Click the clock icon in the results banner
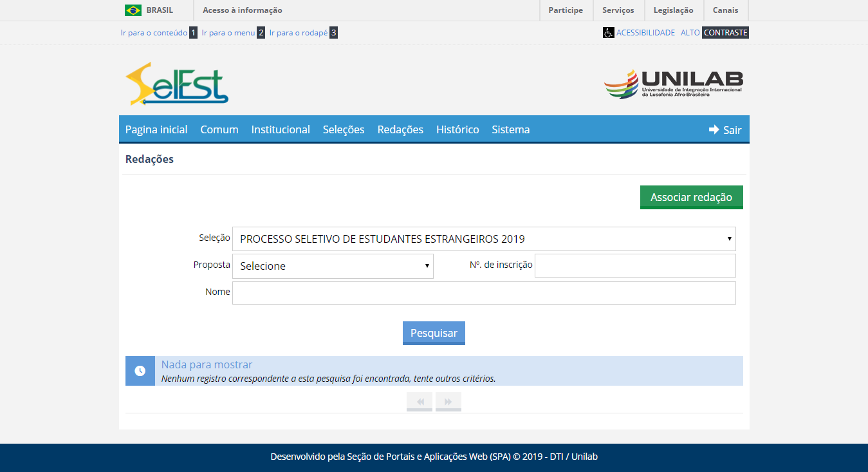Screen dimensions: 868x472 [x=140, y=371]
